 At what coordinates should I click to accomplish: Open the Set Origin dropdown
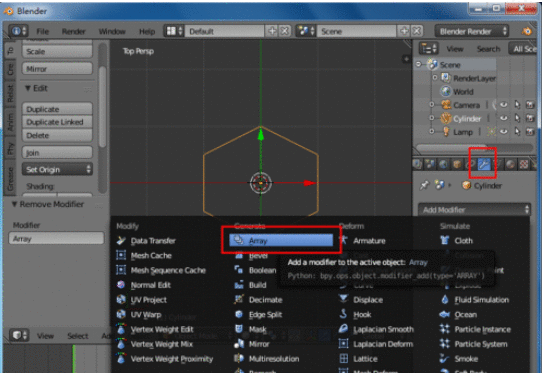pyautogui.click(x=57, y=169)
